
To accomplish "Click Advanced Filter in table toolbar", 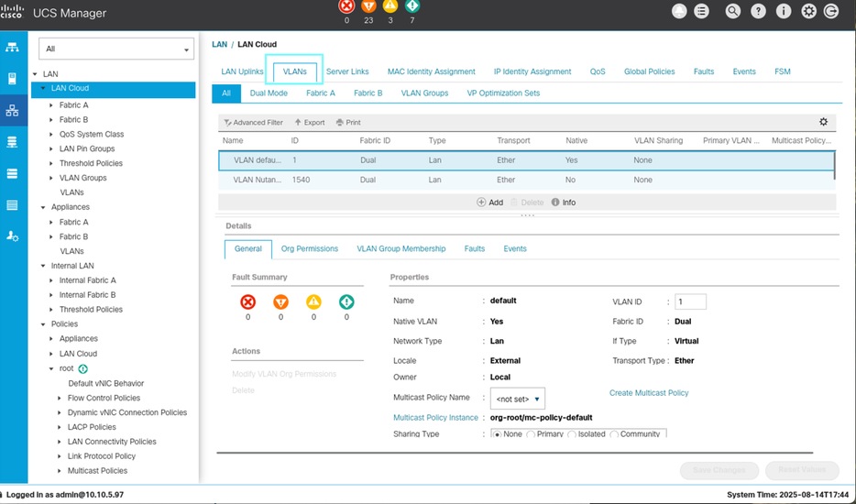I will (x=253, y=122).
